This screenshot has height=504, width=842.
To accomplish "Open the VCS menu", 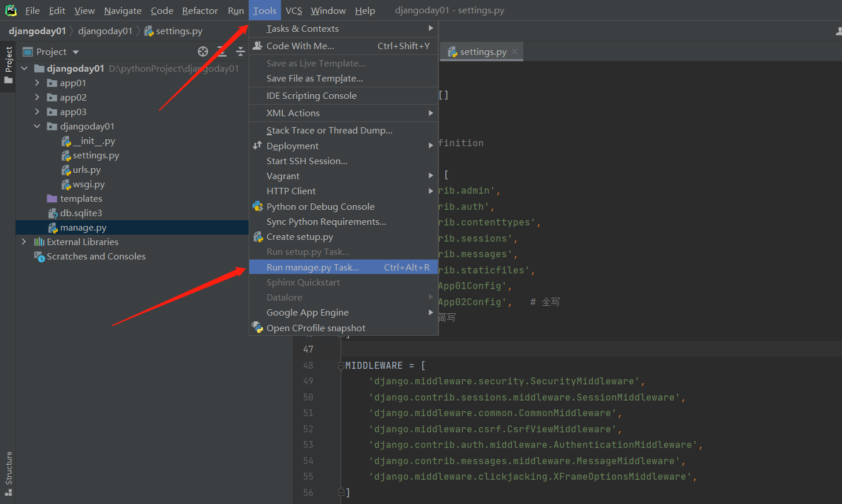I will tap(294, 10).
